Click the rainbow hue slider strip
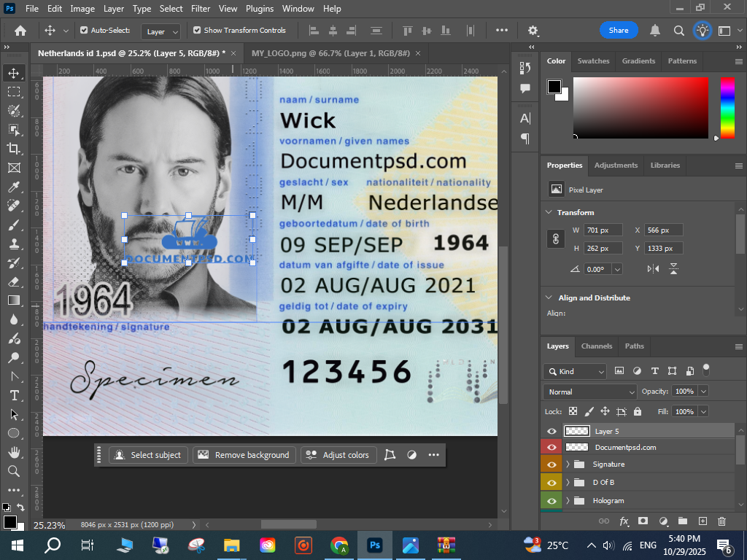Image resolution: width=747 pixels, height=560 pixels. tap(727, 107)
